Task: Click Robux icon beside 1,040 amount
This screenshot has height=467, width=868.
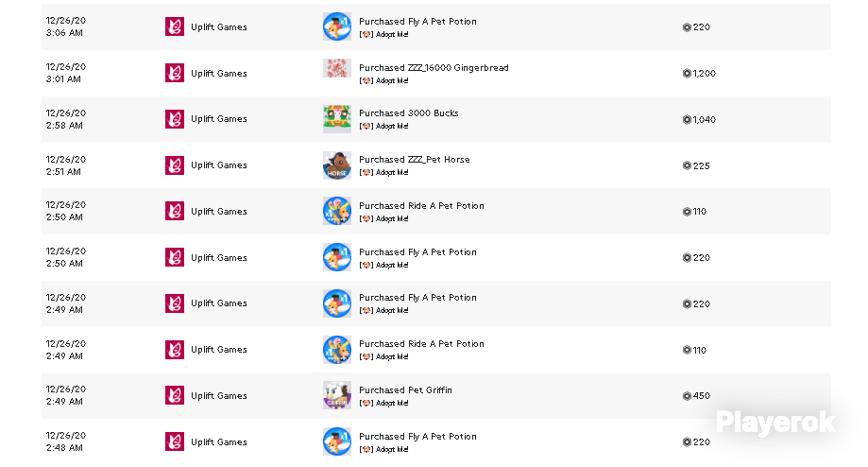Action: 687,119
